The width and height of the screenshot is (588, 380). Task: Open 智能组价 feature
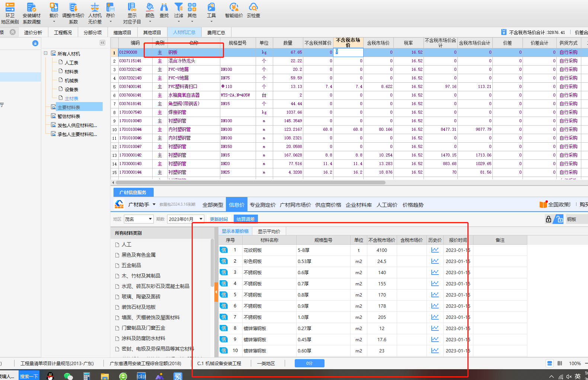coord(234,10)
